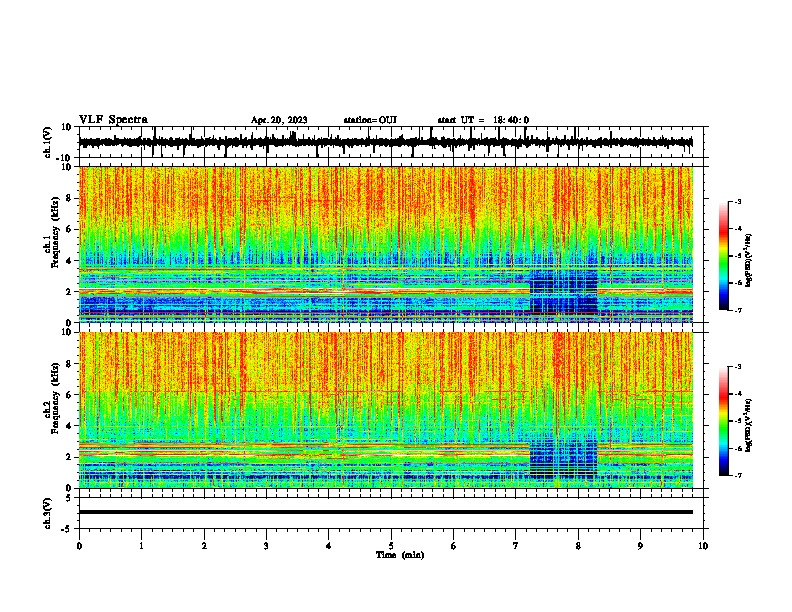The width and height of the screenshot is (792, 612).
Task: Click time axis tick label "2"
Action: pyautogui.click(x=204, y=546)
